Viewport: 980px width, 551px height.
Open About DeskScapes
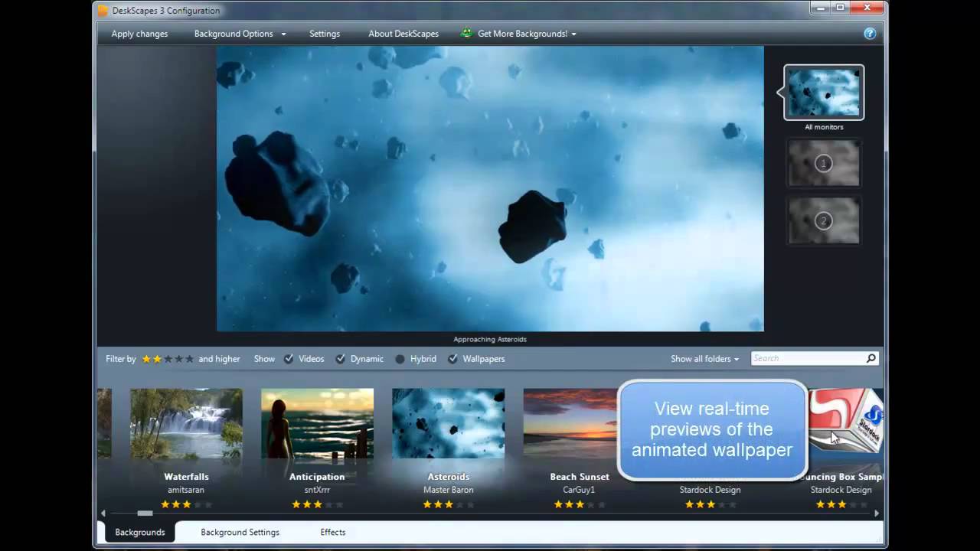pyautogui.click(x=403, y=34)
